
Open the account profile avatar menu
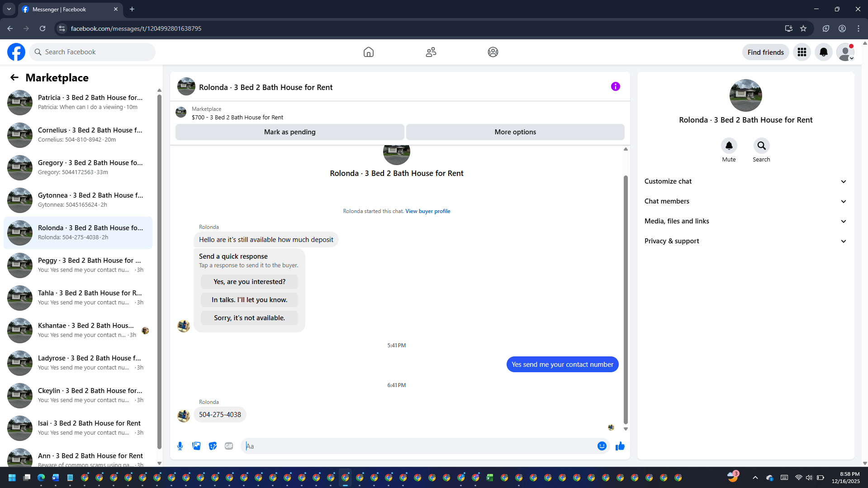(x=845, y=52)
